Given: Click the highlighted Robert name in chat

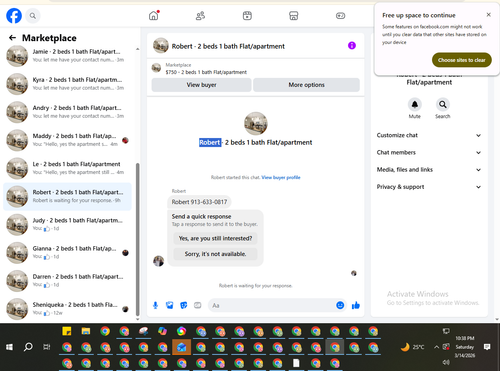Looking at the screenshot, I should (210, 142).
